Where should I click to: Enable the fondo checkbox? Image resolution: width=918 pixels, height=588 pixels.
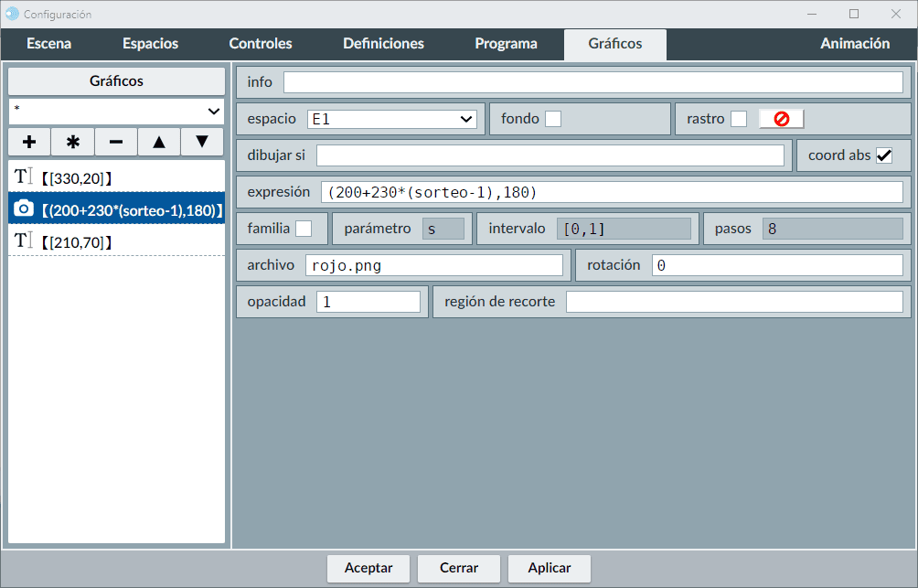coord(553,119)
